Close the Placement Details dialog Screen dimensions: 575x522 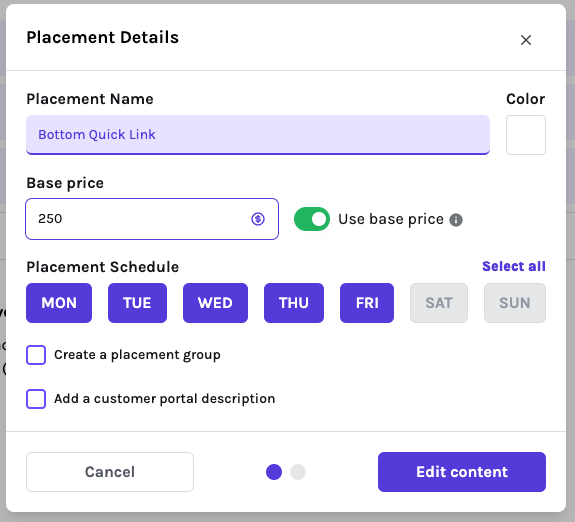coord(526,40)
